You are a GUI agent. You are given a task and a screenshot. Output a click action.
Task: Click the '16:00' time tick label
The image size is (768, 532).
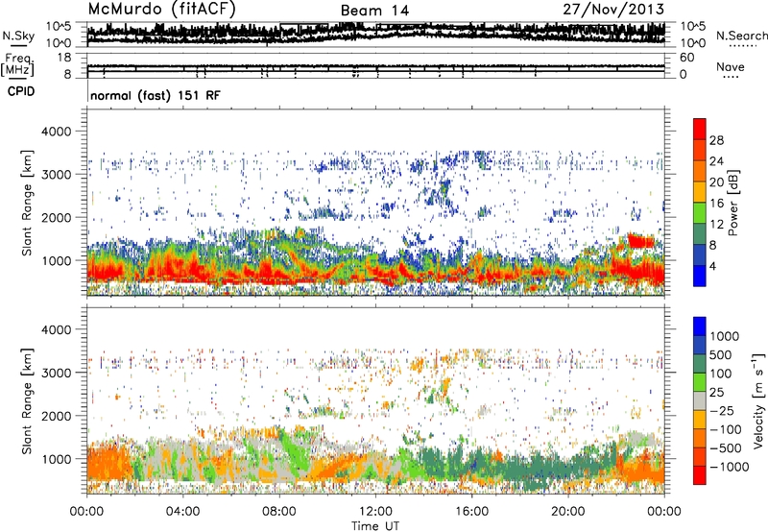point(471,512)
